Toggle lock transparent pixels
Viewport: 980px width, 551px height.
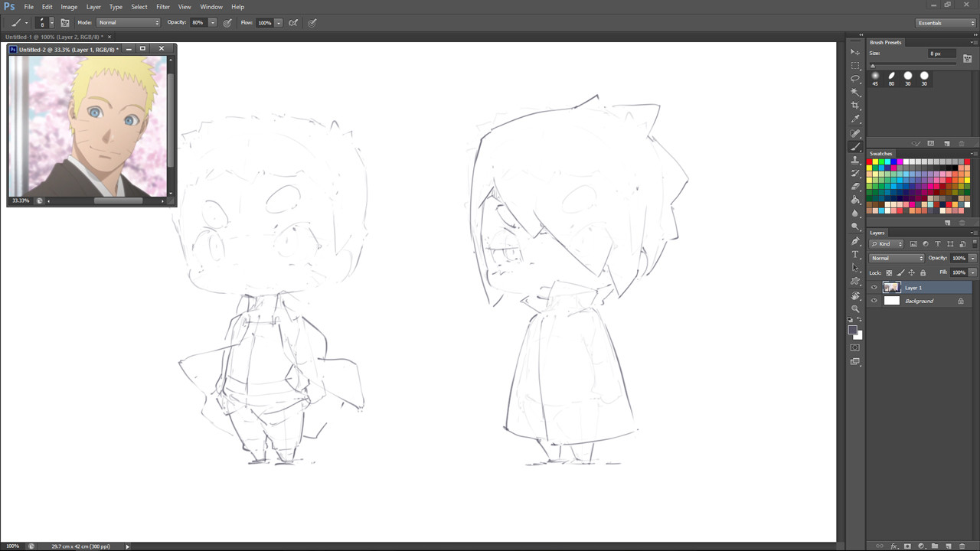pos(889,272)
